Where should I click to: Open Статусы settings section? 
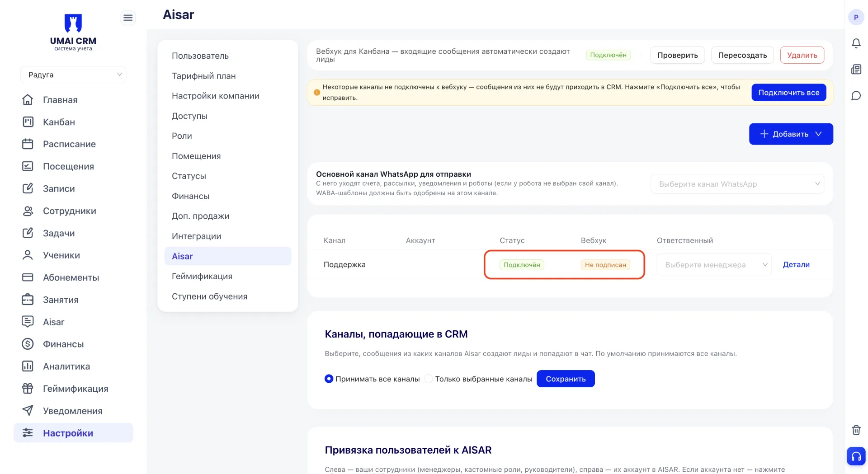(x=189, y=176)
